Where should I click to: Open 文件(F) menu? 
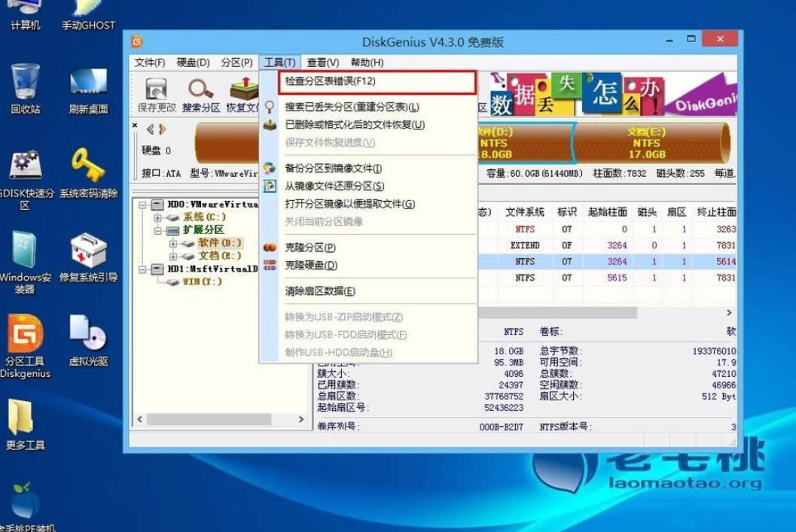click(x=150, y=62)
